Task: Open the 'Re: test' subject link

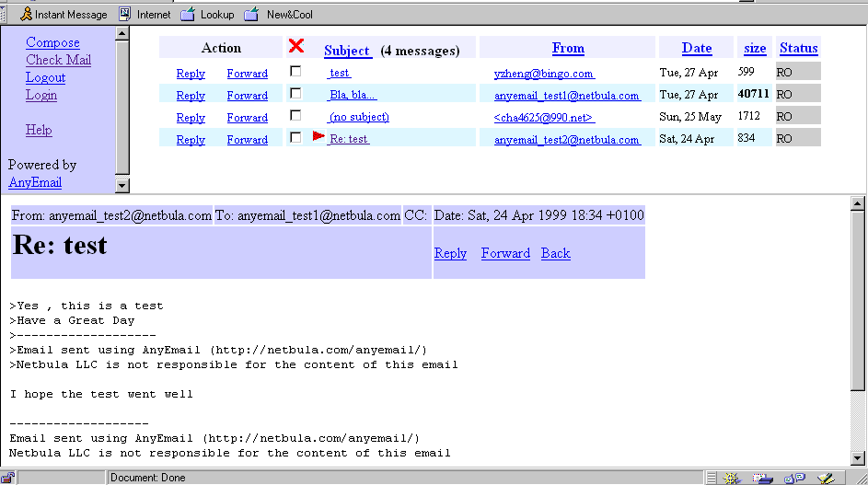Action: point(348,139)
